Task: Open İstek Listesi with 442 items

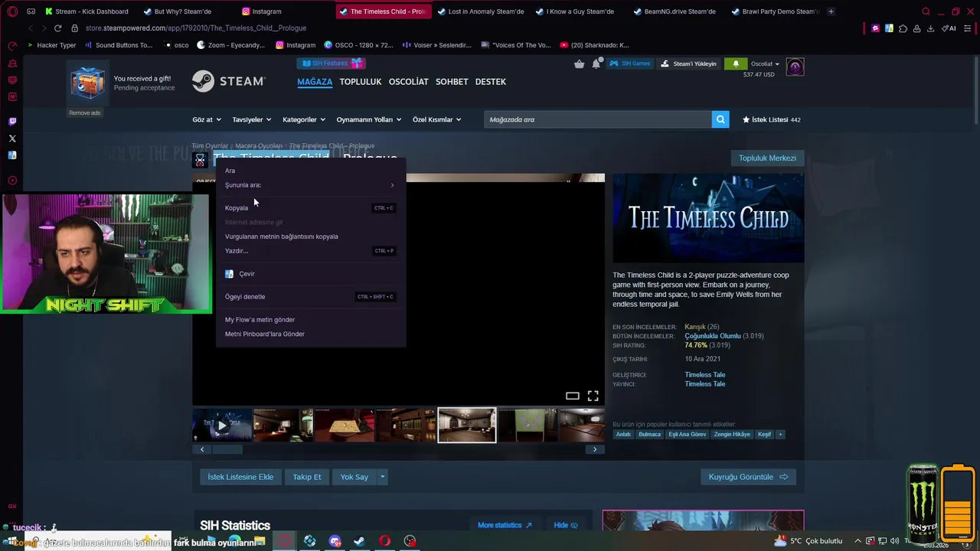Action: coord(771,119)
